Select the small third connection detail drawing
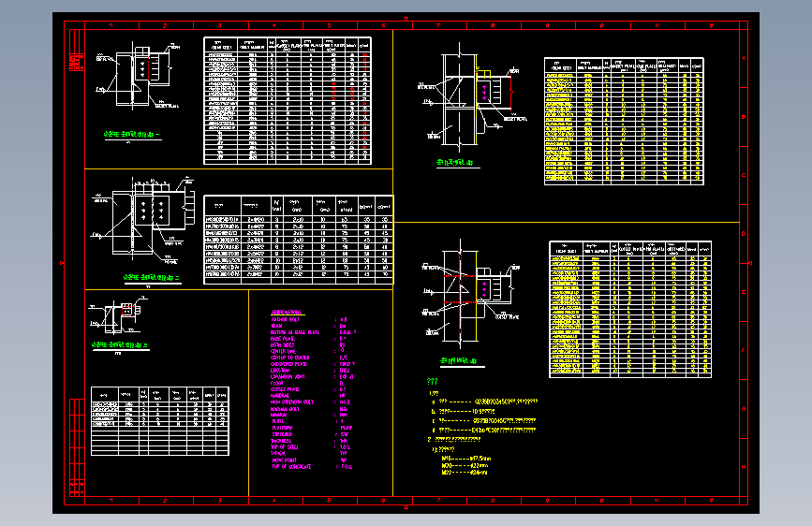Viewport: 812px width, 526px height. [119, 315]
